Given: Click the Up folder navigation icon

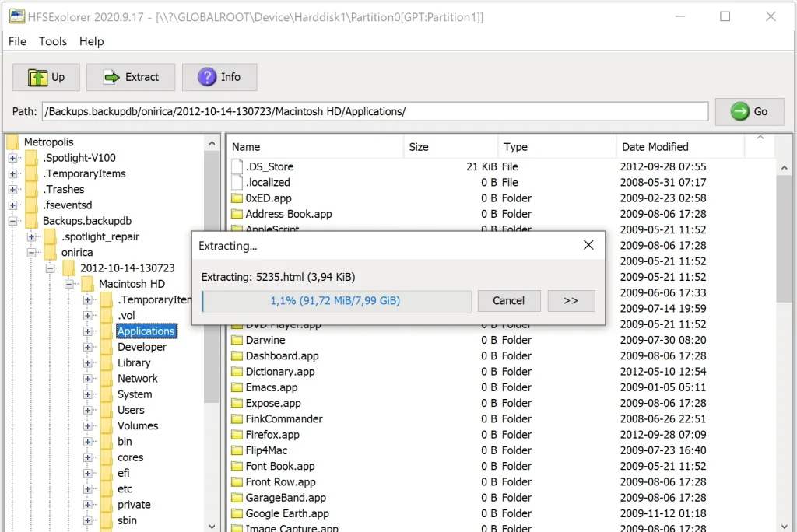Looking at the screenshot, I should (37, 77).
